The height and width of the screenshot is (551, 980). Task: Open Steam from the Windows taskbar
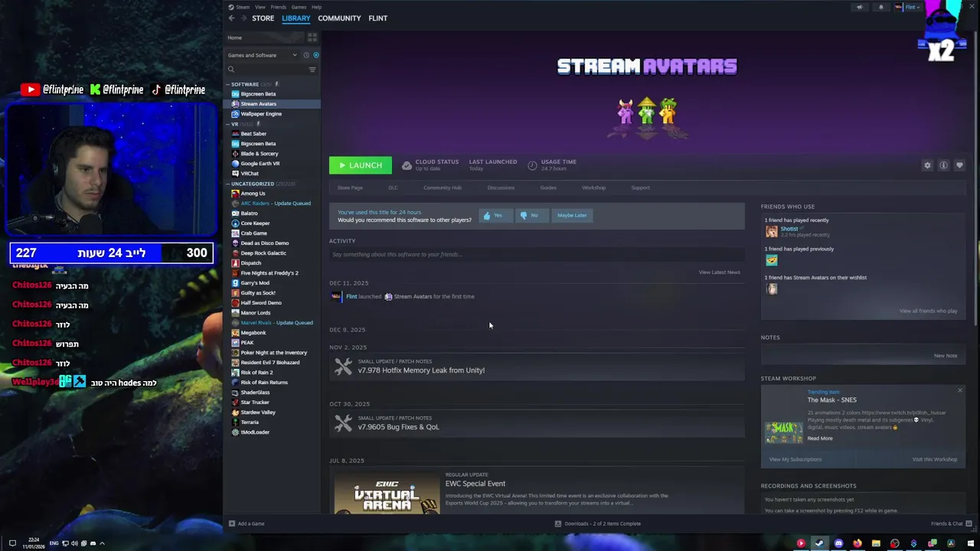(x=819, y=543)
